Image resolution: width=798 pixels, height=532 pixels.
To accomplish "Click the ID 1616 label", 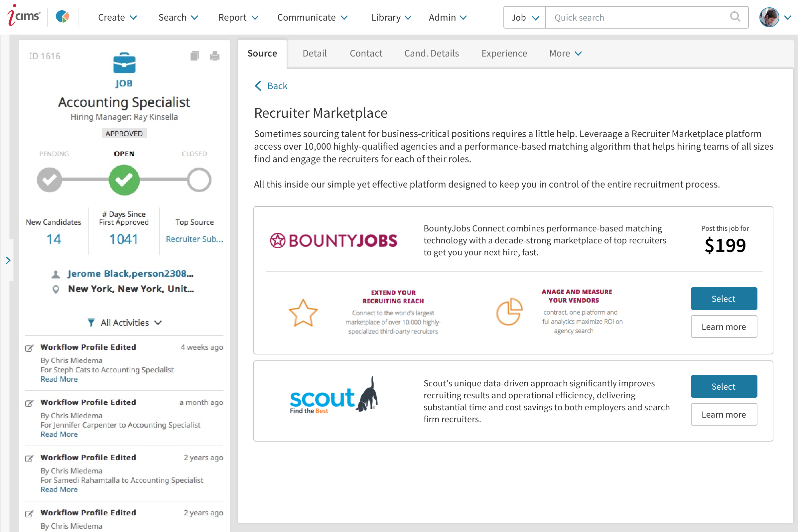I will [x=45, y=56].
